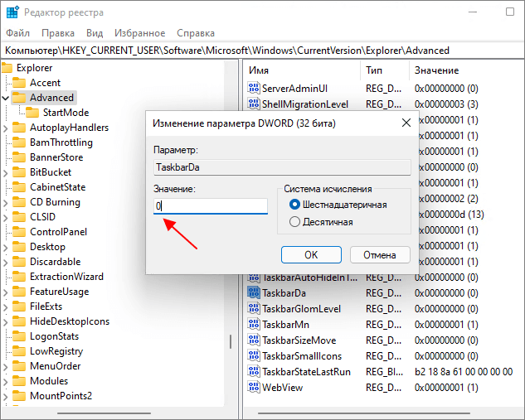Click the Desktop folder icon
Viewport: 525px width, 420px height.
tap(19, 246)
